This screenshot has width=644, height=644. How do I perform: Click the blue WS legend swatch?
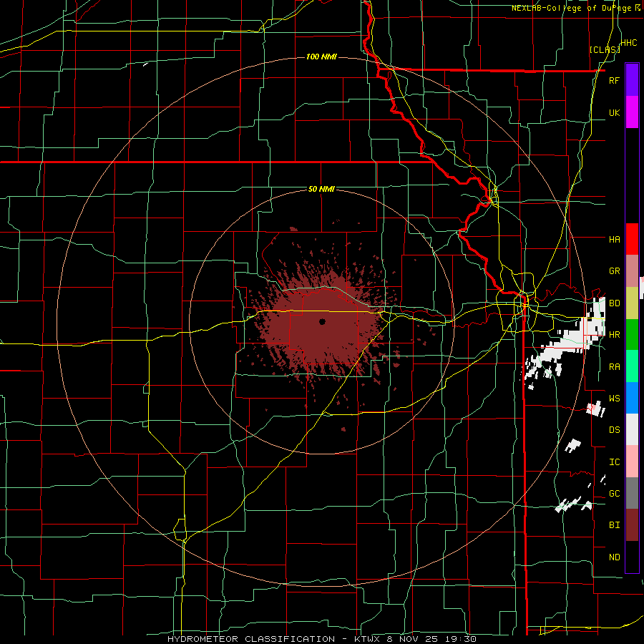(632, 398)
